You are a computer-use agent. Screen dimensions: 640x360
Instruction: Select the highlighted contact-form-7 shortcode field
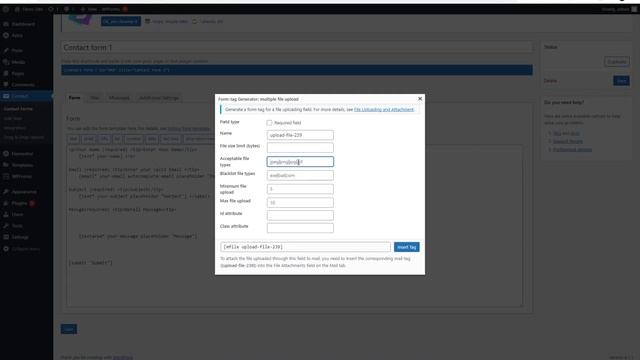(297, 70)
